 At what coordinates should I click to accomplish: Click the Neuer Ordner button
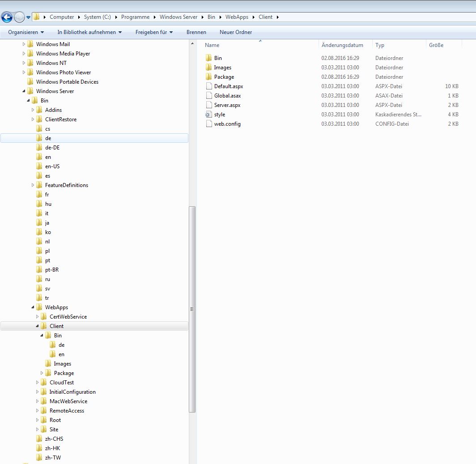[236, 32]
